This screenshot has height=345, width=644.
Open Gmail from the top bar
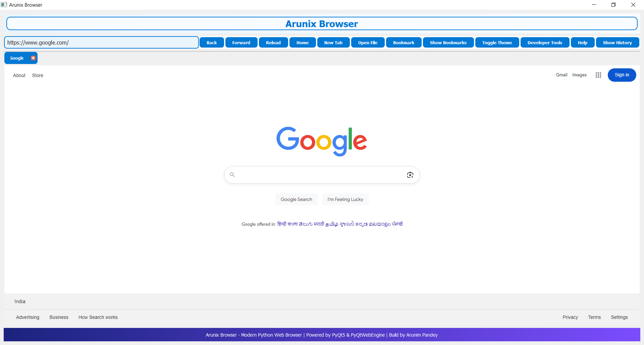pyautogui.click(x=561, y=75)
